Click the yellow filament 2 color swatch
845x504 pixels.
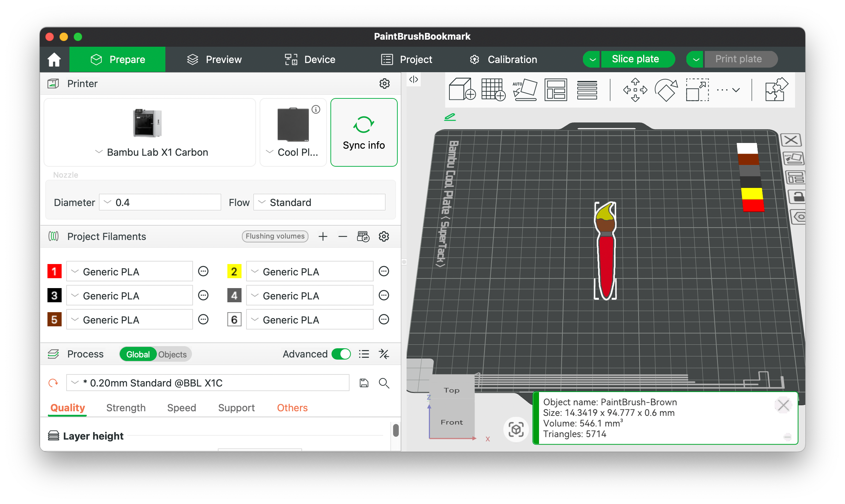[x=234, y=271]
